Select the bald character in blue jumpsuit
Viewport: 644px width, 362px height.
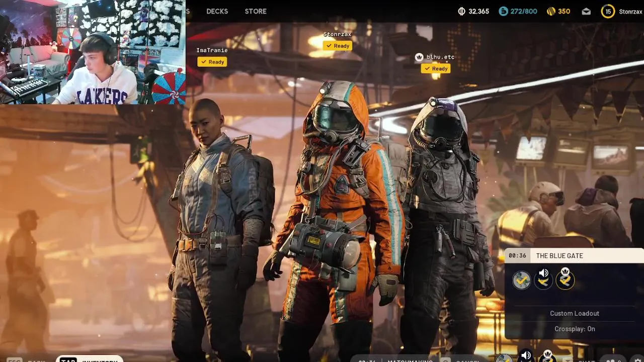[x=221, y=229]
